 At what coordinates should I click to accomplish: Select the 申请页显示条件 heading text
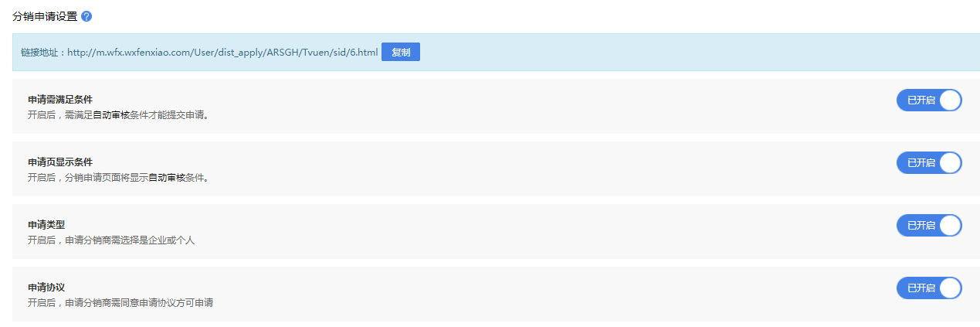point(60,162)
